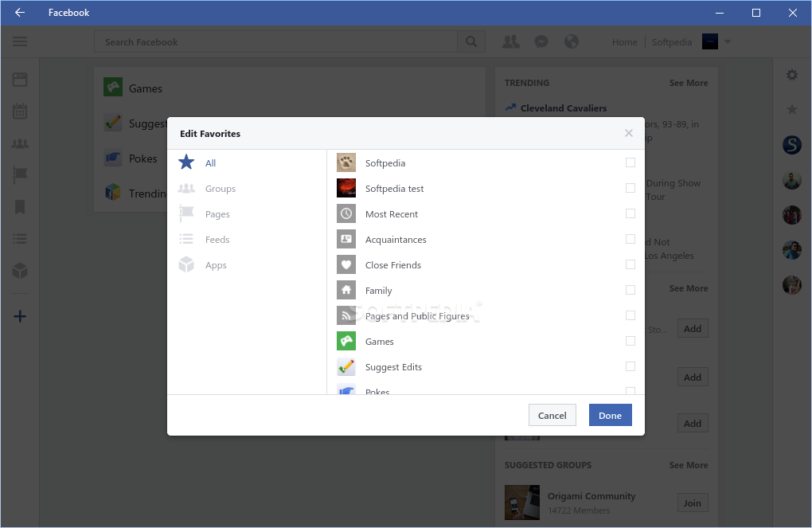Click the plus icon in left sidebar
This screenshot has width=812, height=528.
tap(20, 316)
